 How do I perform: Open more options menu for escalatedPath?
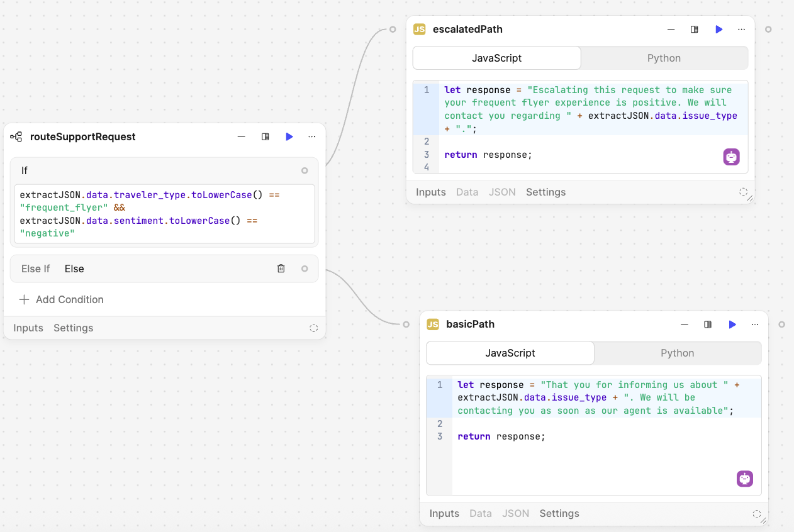point(742,30)
